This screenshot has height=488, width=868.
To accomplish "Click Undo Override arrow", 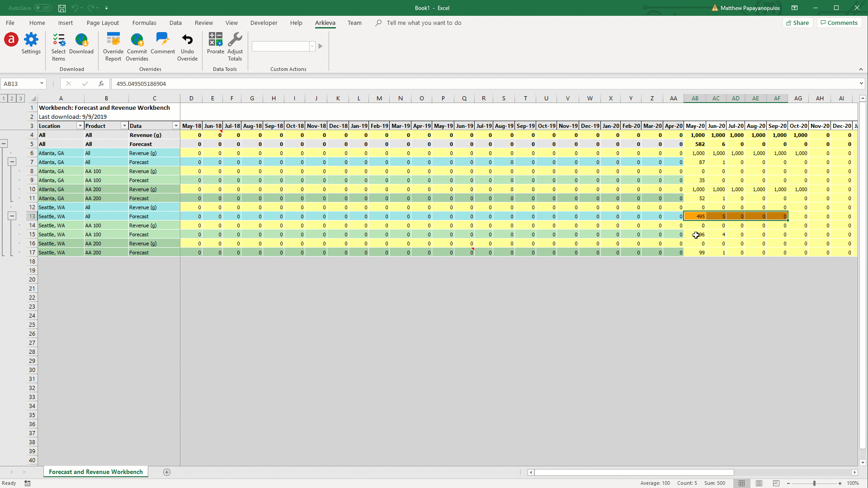I will [x=187, y=40].
